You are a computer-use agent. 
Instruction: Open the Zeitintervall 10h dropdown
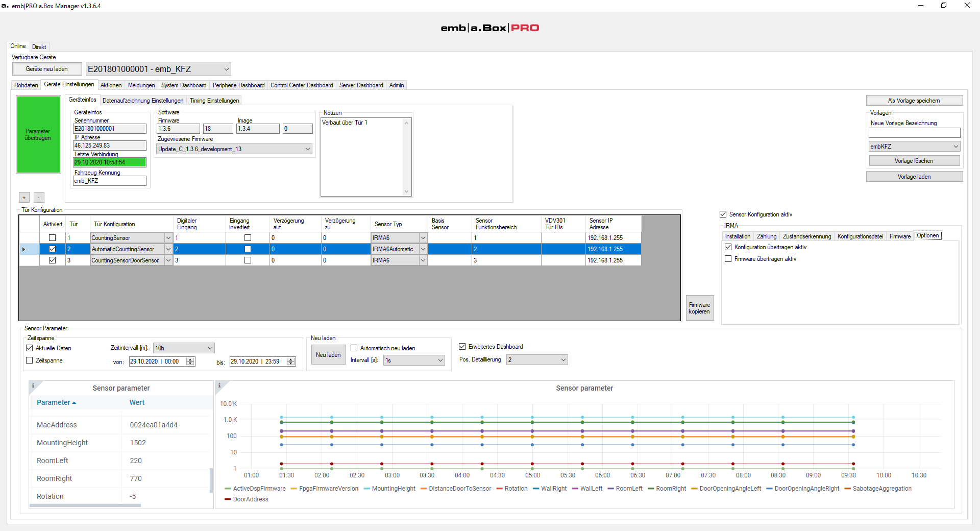coord(184,348)
